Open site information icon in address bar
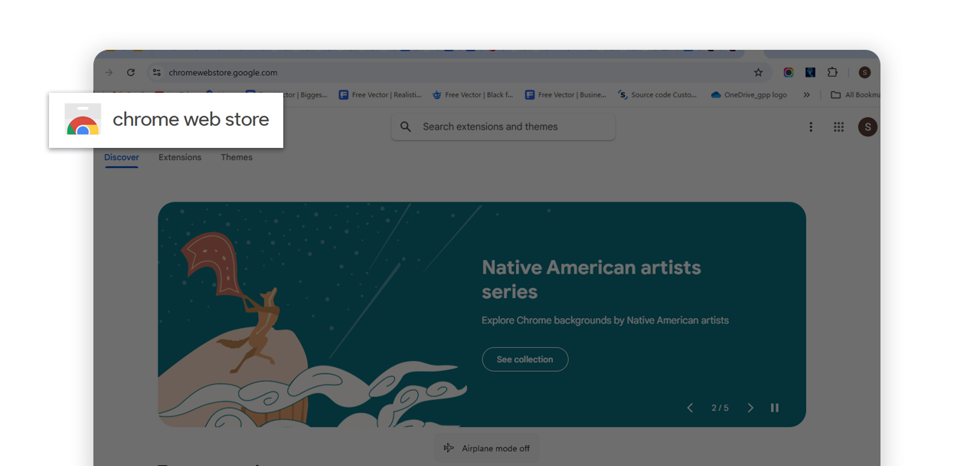This screenshot has width=980, height=466. 157,73
